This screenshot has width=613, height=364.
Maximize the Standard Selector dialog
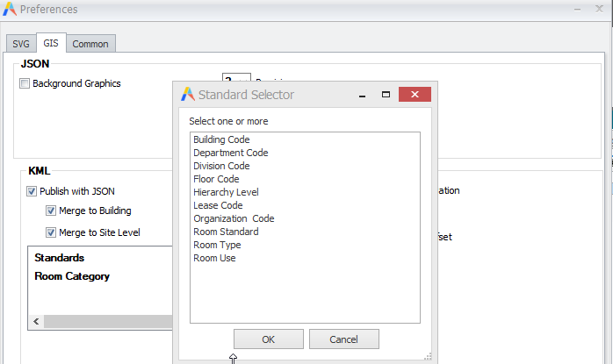pos(386,95)
